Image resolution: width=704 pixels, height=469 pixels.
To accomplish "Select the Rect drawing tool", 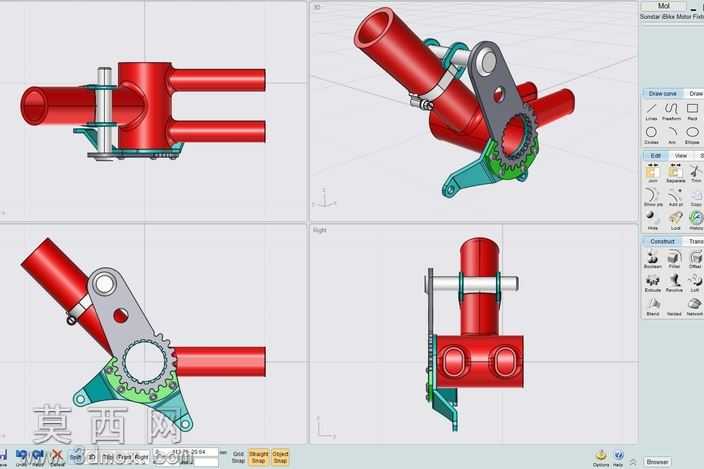I will pyautogui.click(x=692, y=111).
